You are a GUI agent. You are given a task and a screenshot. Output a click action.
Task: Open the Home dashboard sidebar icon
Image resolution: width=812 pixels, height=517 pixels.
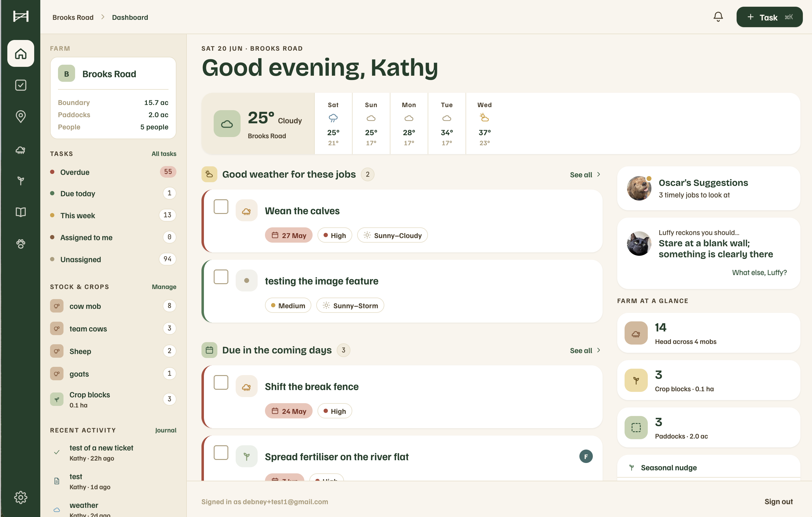click(20, 53)
